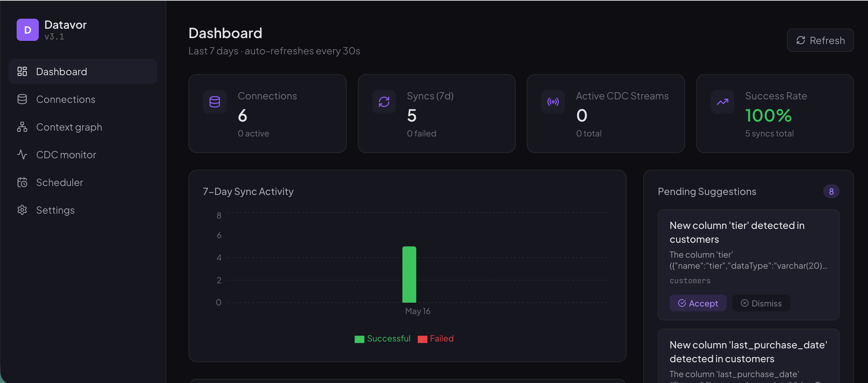Screen dimensions: 868x383
Task: Click the pending suggestions count badge 8
Action: (831, 191)
